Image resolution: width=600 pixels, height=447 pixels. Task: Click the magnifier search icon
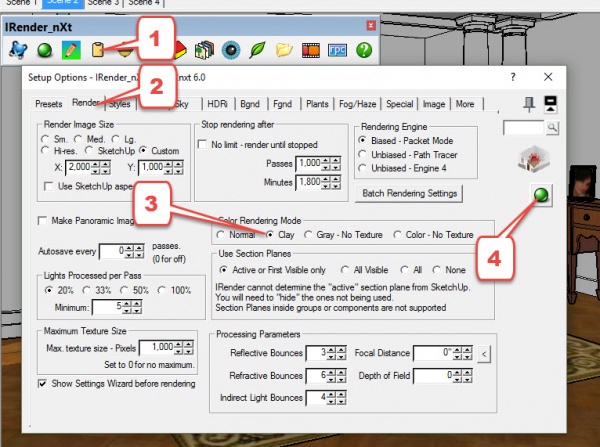tap(551, 128)
